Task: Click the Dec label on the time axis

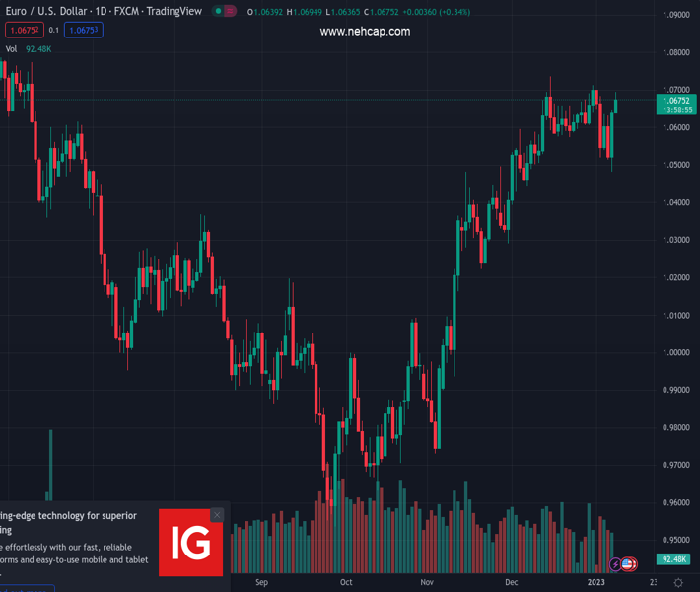Action: (x=511, y=582)
